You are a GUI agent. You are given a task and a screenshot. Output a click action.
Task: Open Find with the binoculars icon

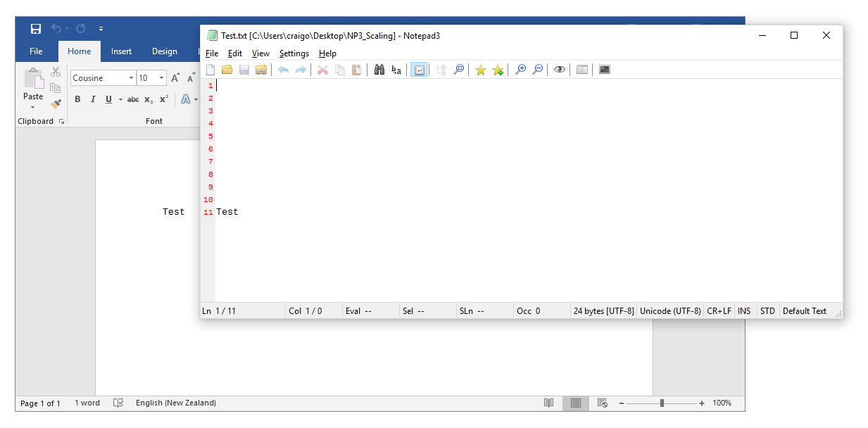[x=379, y=70]
